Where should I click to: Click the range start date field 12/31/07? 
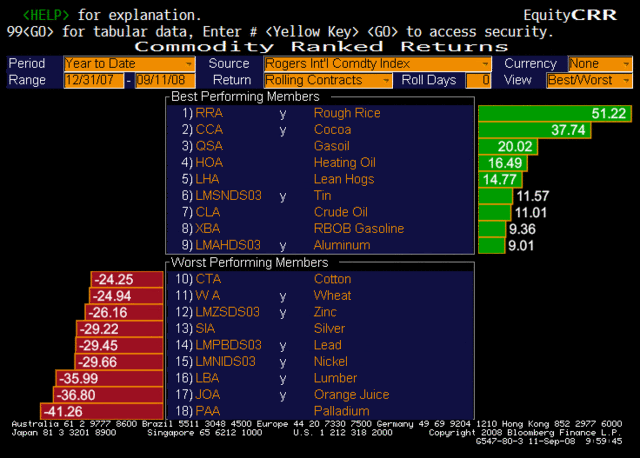[93, 80]
